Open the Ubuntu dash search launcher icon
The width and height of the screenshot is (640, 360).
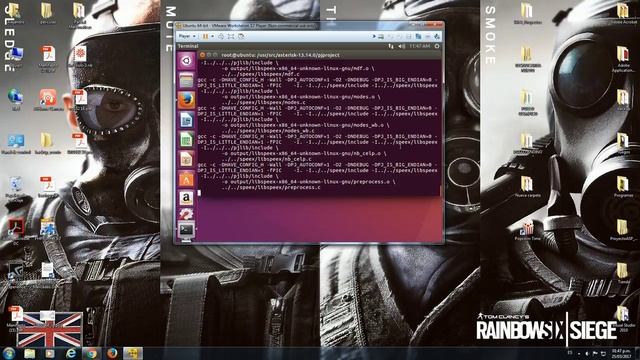186,61
